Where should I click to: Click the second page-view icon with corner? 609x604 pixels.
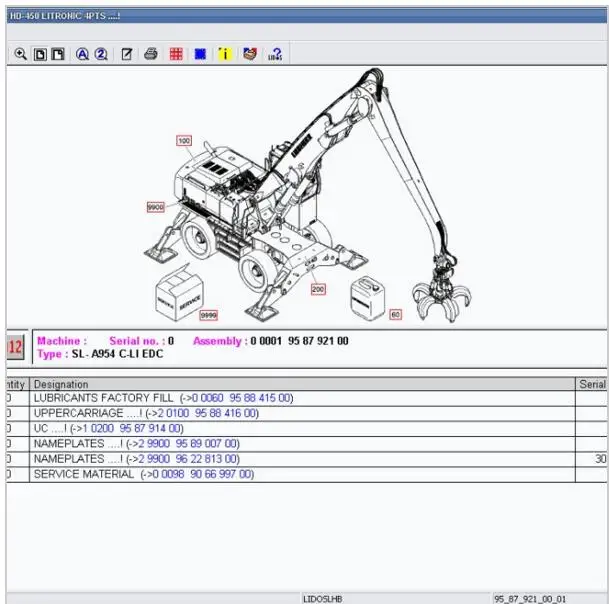[58, 54]
